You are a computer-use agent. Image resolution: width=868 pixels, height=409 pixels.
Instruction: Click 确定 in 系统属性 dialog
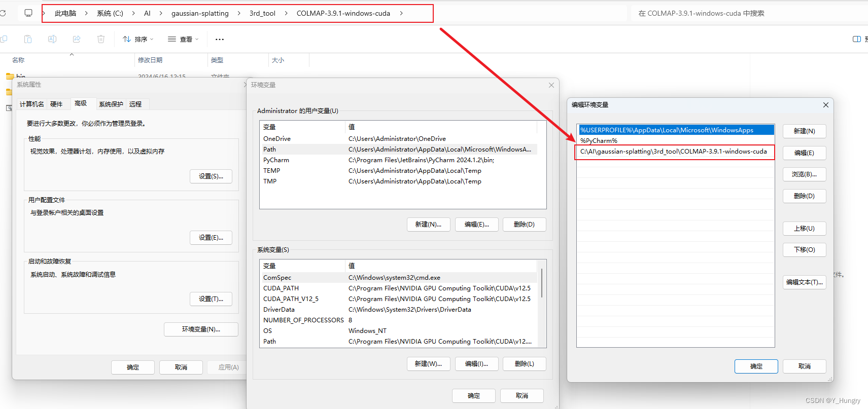coord(133,367)
